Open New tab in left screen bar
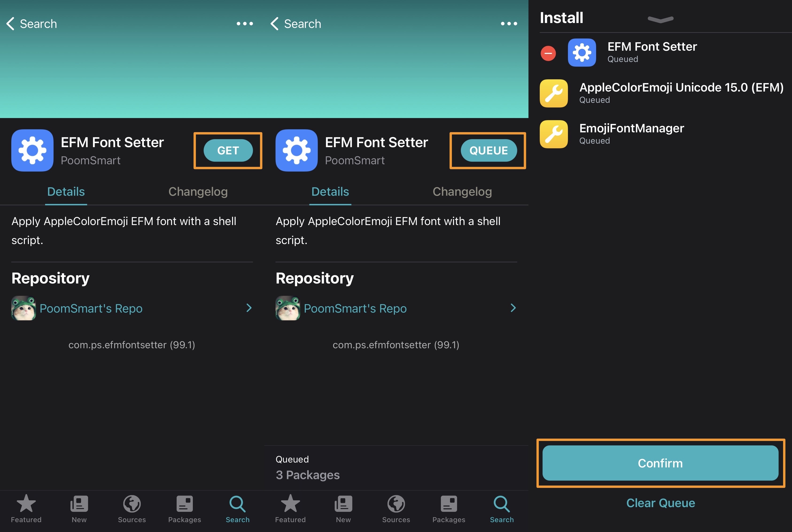 tap(79, 509)
